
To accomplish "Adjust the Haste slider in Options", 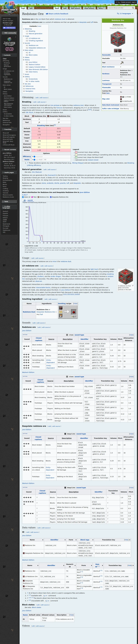I will point(36,159).
